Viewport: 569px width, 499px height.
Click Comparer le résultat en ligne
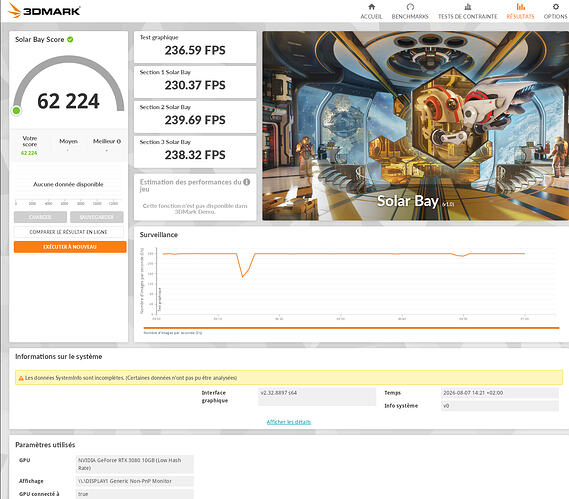click(69, 232)
